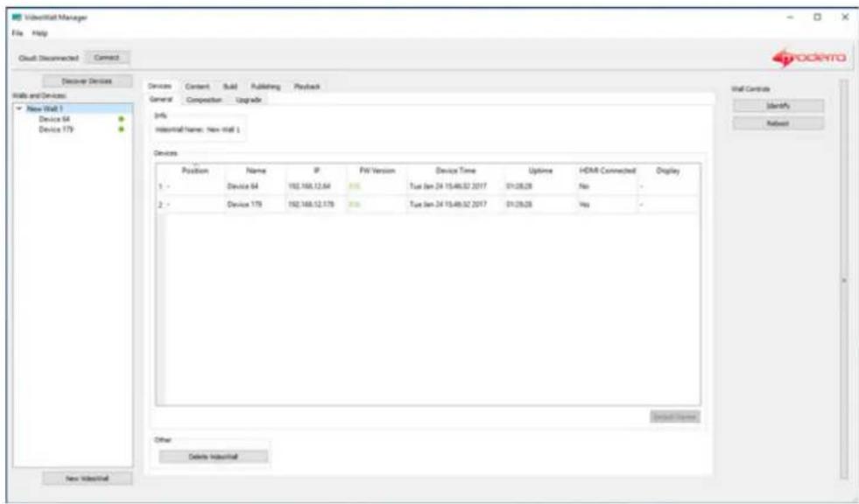Open the General sub-tab

coord(161,100)
